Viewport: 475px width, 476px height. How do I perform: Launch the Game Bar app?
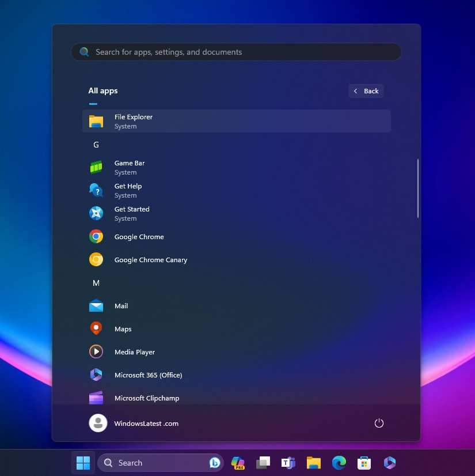[129, 167]
